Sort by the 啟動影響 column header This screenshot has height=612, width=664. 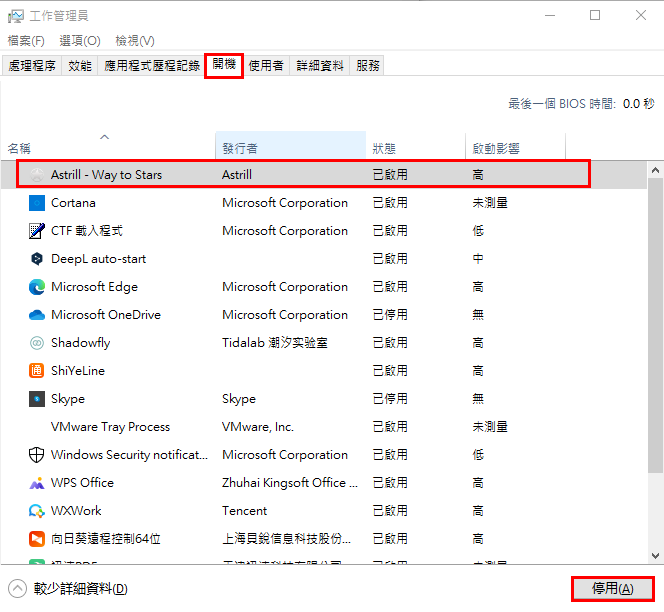[x=515, y=145]
